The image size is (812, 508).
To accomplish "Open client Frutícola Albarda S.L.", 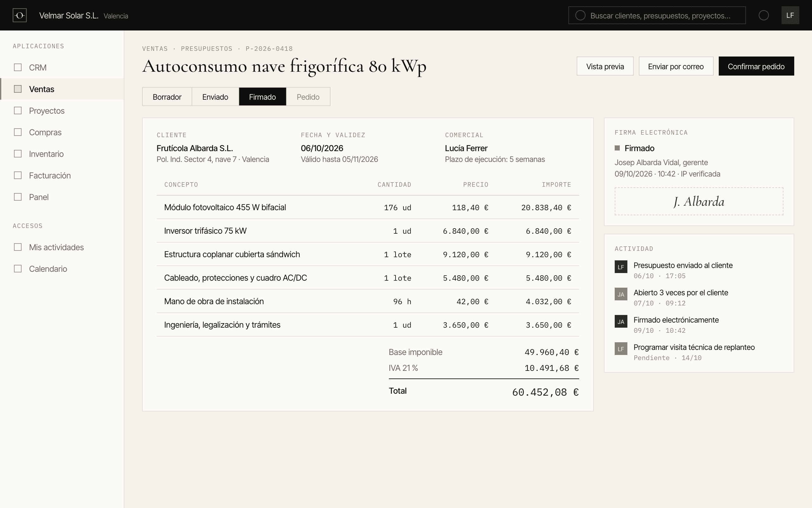I will 195,148.
